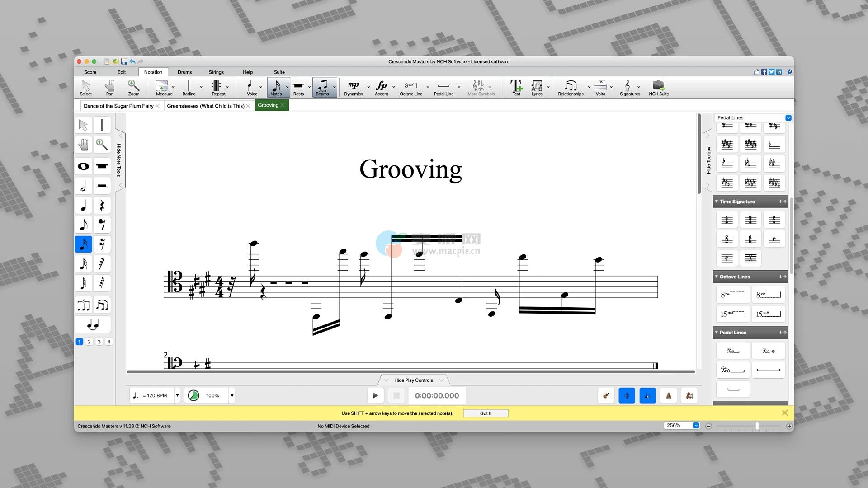The image size is (868, 488).
Task: Click the zoom slider handle
Action: click(757, 426)
